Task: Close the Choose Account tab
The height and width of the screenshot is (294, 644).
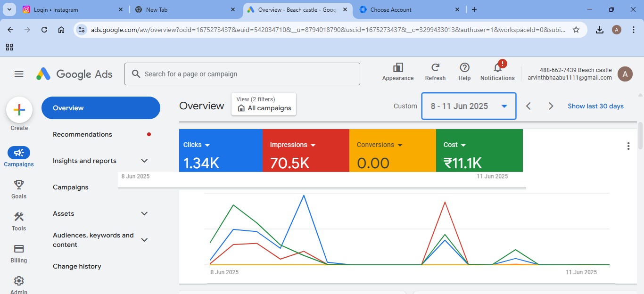Action: click(457, 9)
